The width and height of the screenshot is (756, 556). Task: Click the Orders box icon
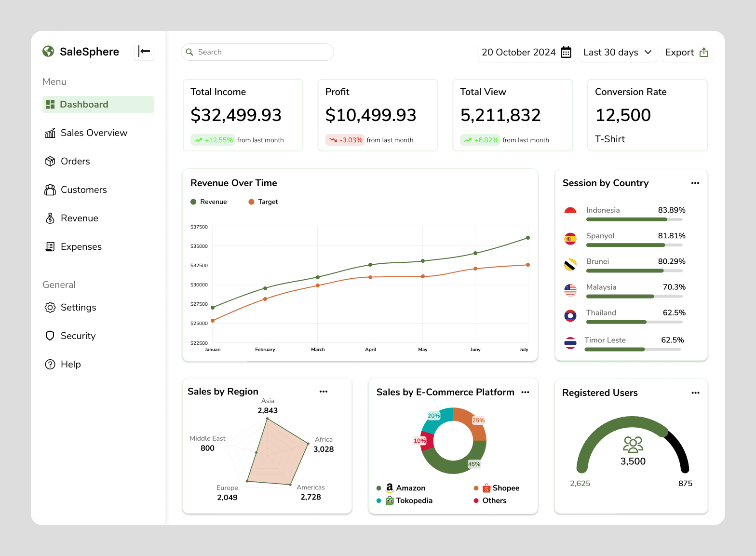click(x=50, y=161)
